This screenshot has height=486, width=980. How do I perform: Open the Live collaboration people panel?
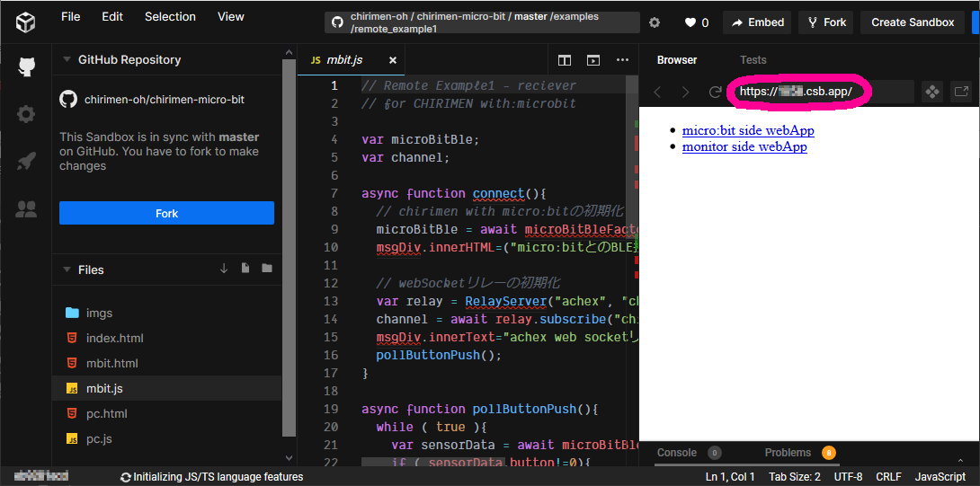pos(26,209)
